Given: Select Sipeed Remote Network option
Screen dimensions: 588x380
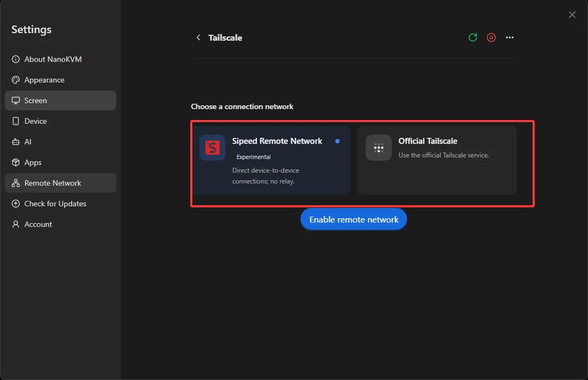Looking at the screenshot, I should tap(272, 160).
